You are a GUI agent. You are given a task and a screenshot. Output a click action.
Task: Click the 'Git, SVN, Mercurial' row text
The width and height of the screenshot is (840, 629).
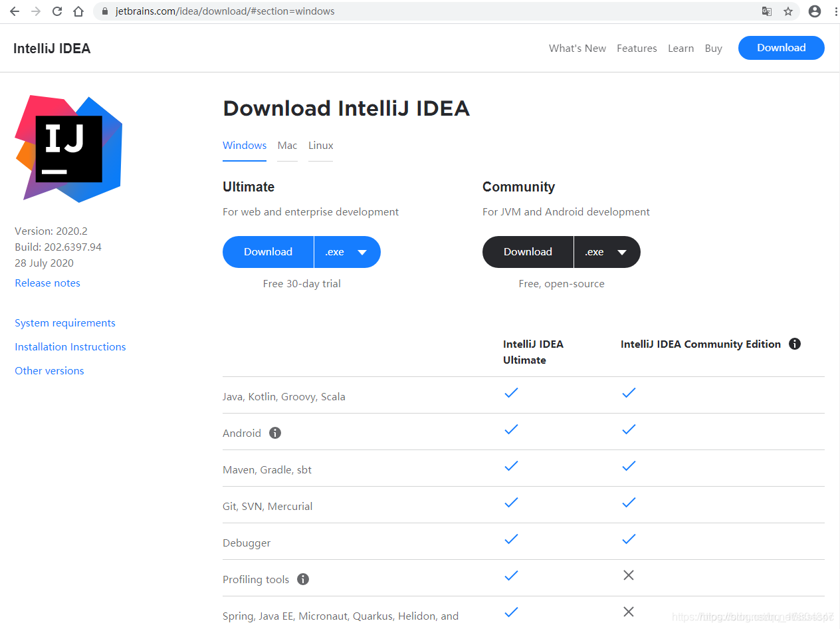[267, 507]
